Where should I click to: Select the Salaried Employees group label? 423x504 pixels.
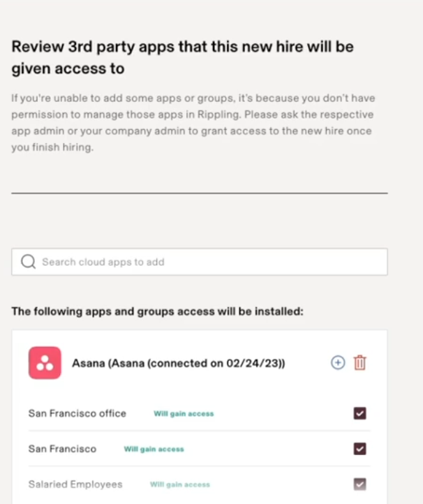pos(75,484)
